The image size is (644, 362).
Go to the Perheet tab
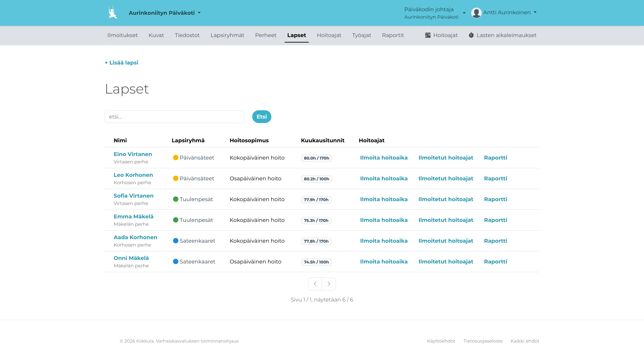tap(266, 35)
